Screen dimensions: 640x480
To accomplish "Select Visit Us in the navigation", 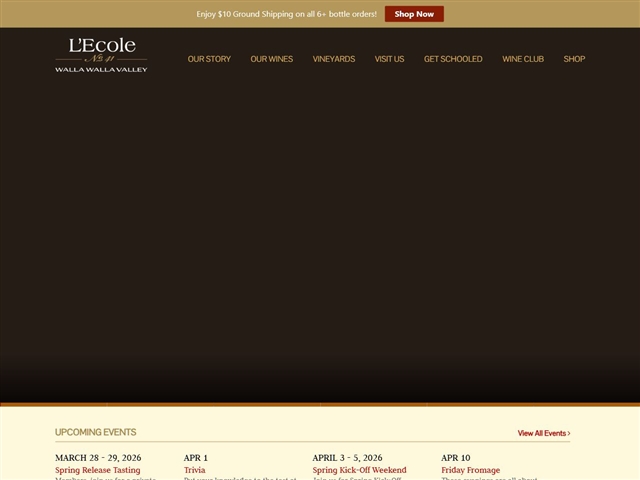I will pos(389,59).
